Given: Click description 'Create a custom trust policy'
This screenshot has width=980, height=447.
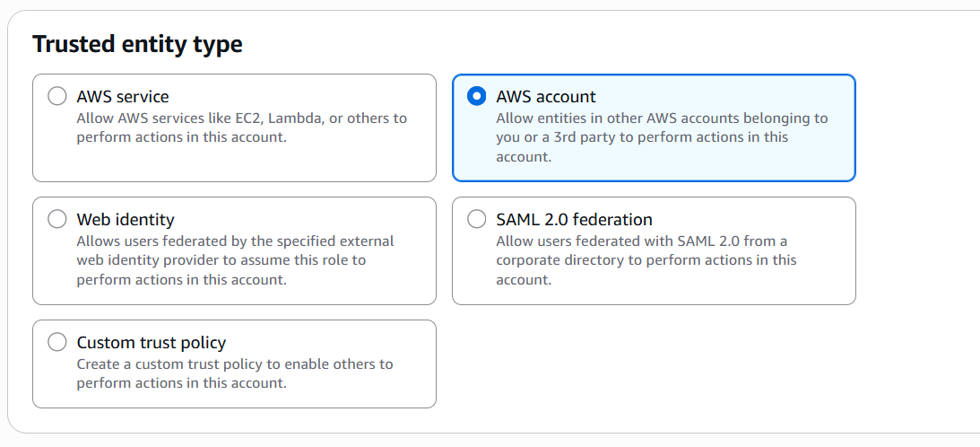Looking at the screenshot, I should (x=235, y=373).
